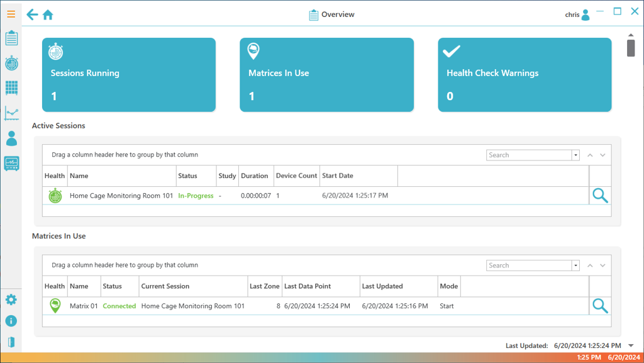Open the Matrices In Use search dropdown arrow
Viewport: 644px width, 363px height.
pyautogui.click(x=576, y=265)
